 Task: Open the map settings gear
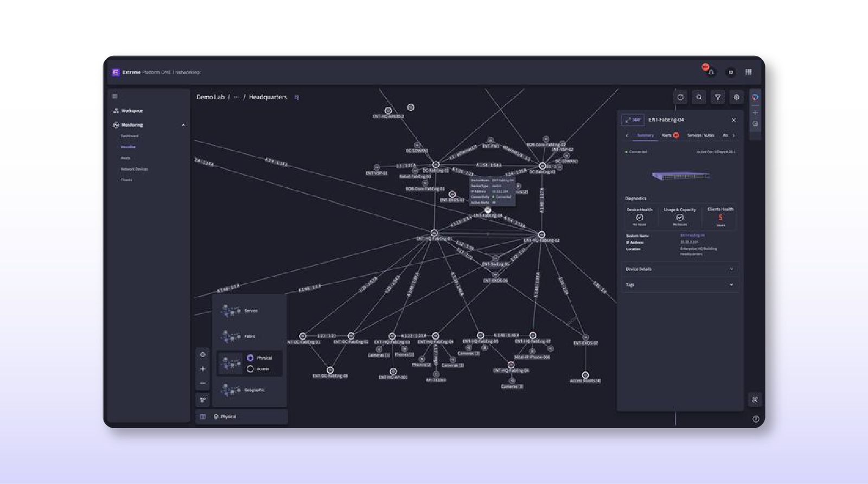point(736,97)
